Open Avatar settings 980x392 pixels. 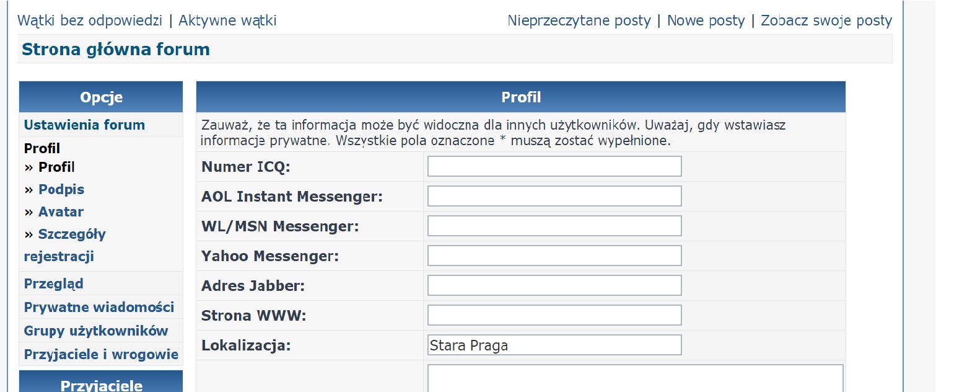[61, 212]
